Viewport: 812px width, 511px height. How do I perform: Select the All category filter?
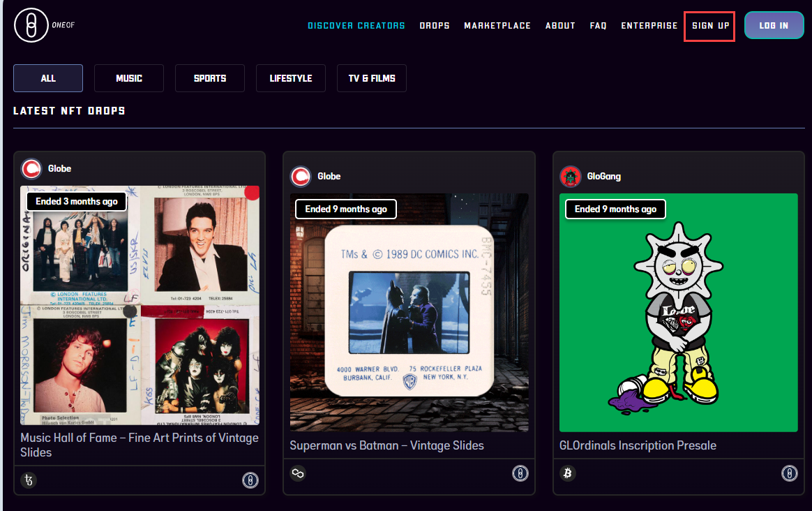pos(48,78)
